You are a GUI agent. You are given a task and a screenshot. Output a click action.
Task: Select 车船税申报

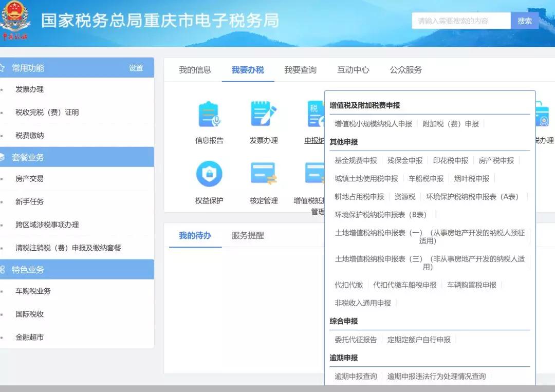coord(426,178)
